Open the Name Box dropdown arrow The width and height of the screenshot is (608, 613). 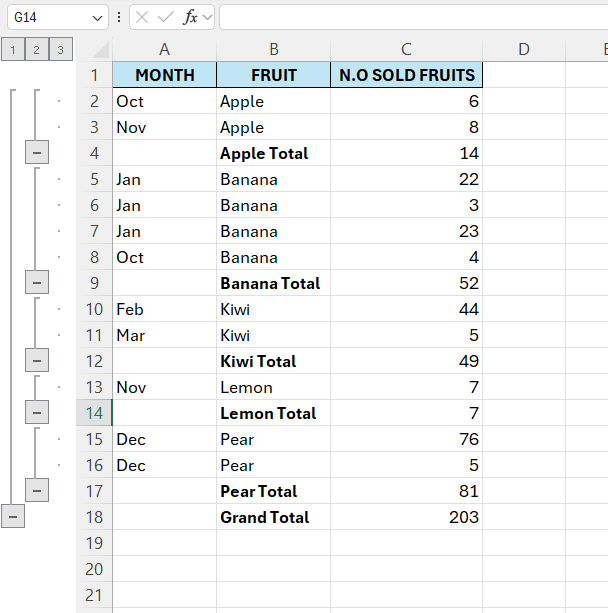97,18
